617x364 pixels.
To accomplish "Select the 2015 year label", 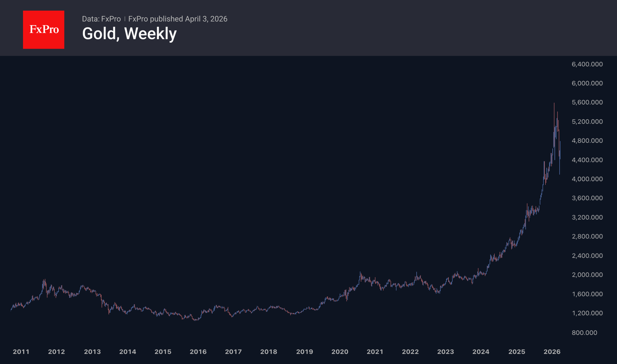I will (163, 352).
